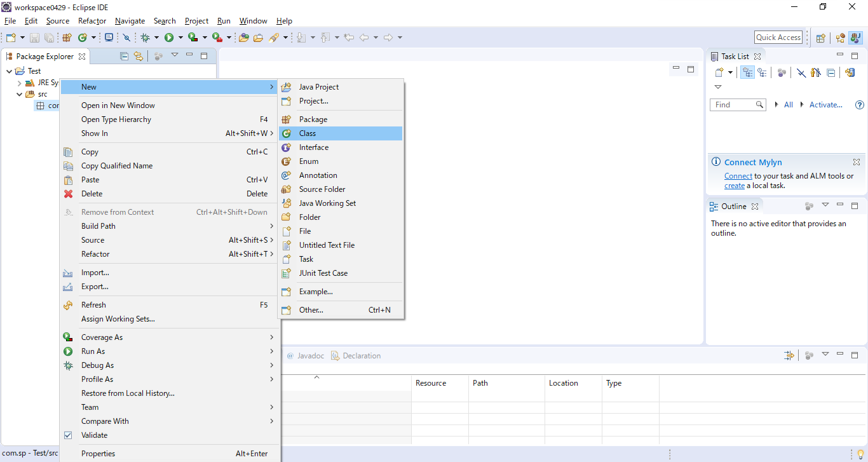
Task: Open the New Task dropdown arrow
Action: click(x=730, y=72)
